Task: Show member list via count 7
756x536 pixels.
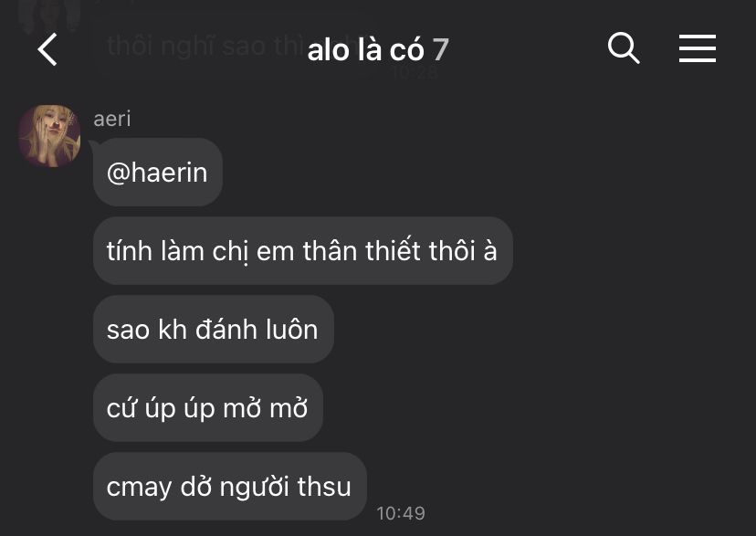Action: 440,49
